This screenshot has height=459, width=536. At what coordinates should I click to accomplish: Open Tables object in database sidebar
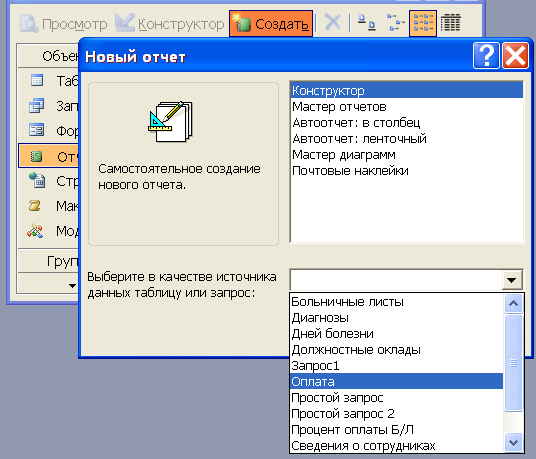(x=49, y=81)
